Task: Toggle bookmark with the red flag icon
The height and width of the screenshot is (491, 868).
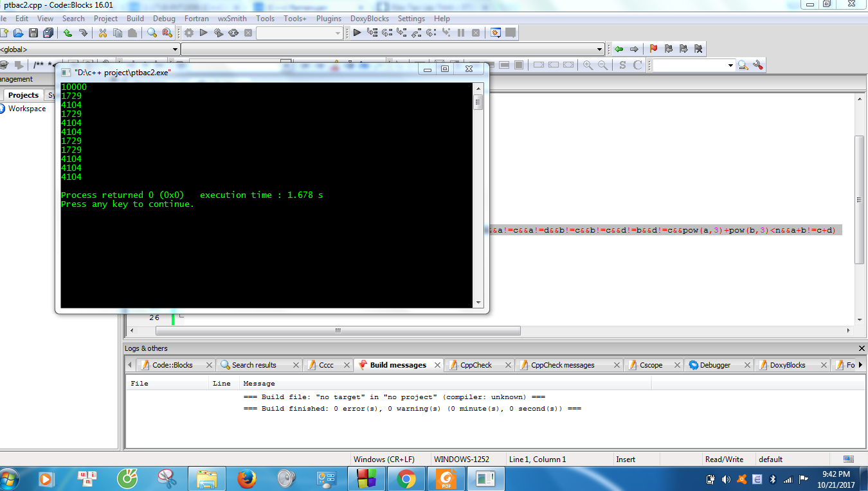Action: coord(653,49)
